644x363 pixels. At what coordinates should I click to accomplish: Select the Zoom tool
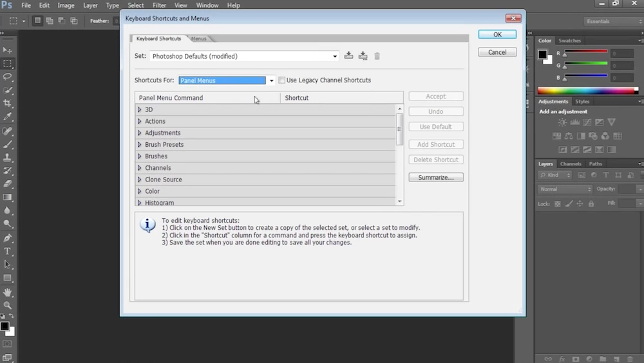[7, 306]
